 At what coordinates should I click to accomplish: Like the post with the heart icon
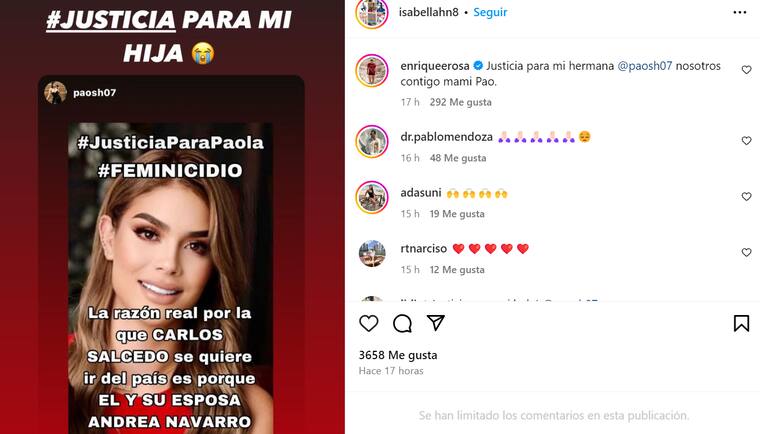(368, 323)
